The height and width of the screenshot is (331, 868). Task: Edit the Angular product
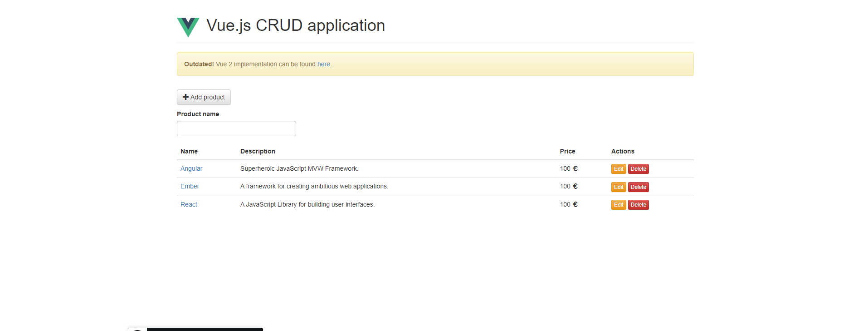(619, 169)
